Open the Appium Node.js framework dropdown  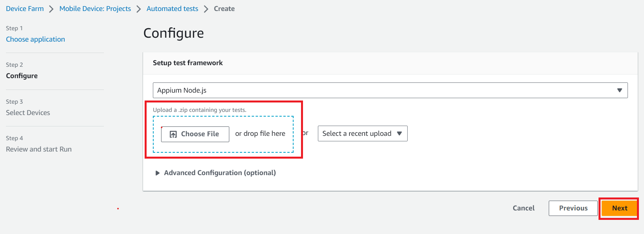point(390,90)
